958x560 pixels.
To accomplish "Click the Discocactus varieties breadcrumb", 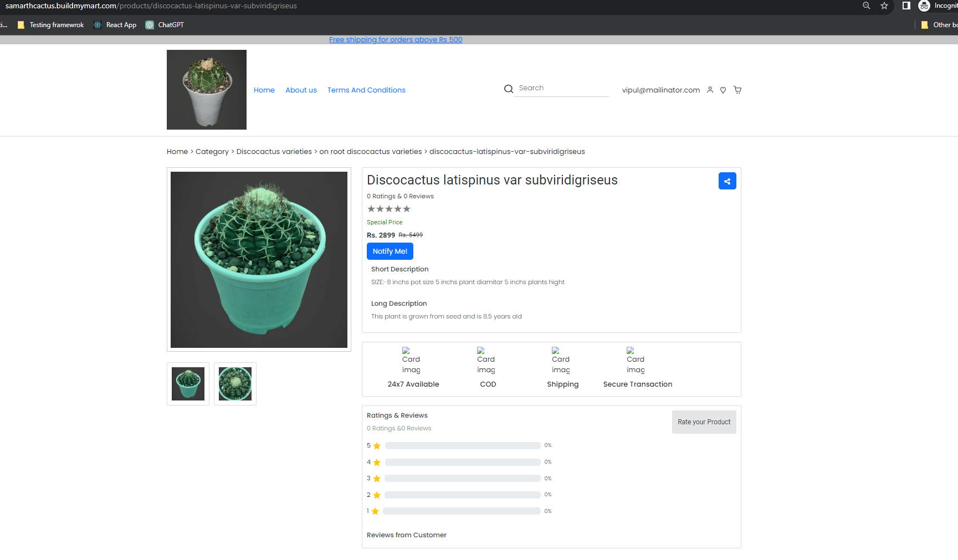I will [274, 152].
